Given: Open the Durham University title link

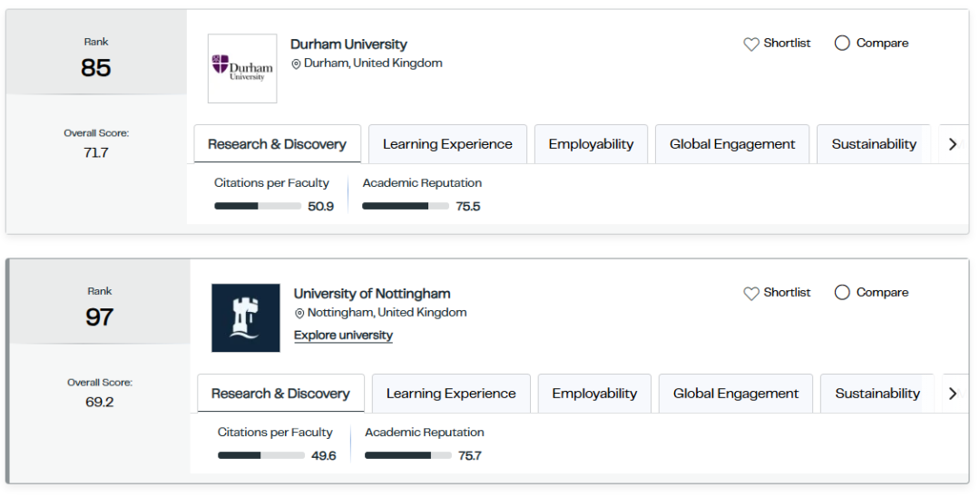Looking at the screenshot, I should click(x=348, y=44).
